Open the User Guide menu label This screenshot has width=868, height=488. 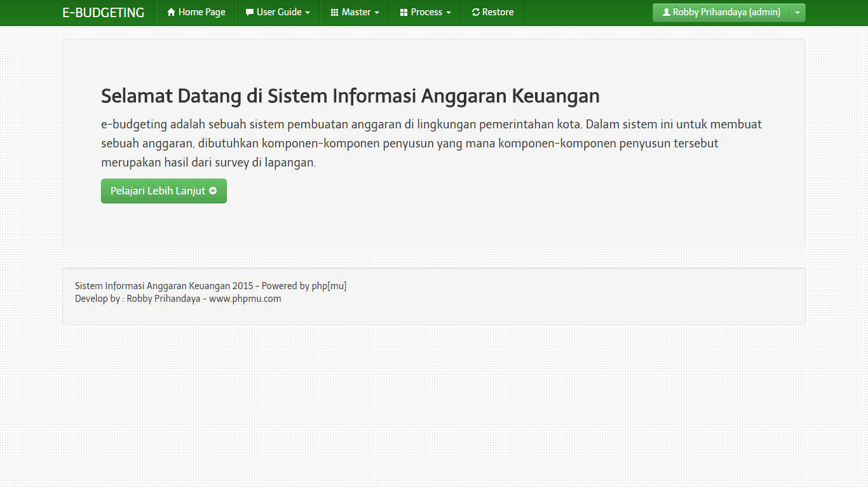tap(279, 13)
